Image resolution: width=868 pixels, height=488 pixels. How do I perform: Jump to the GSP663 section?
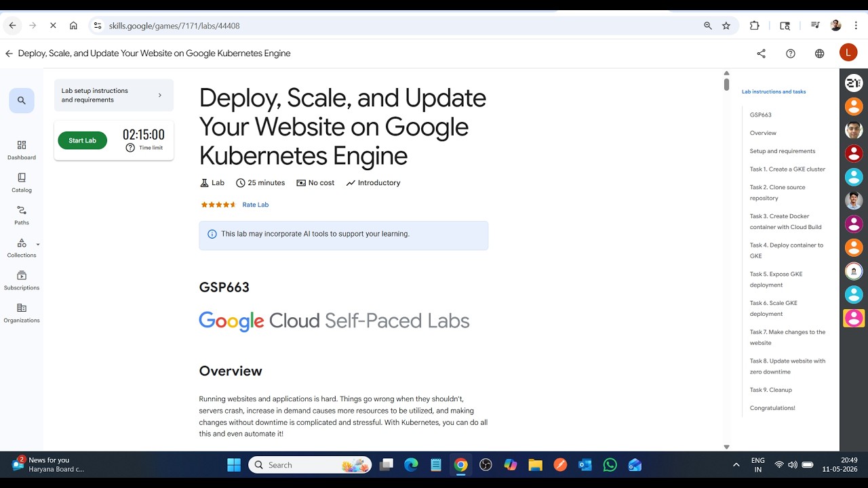coord(761,115)
